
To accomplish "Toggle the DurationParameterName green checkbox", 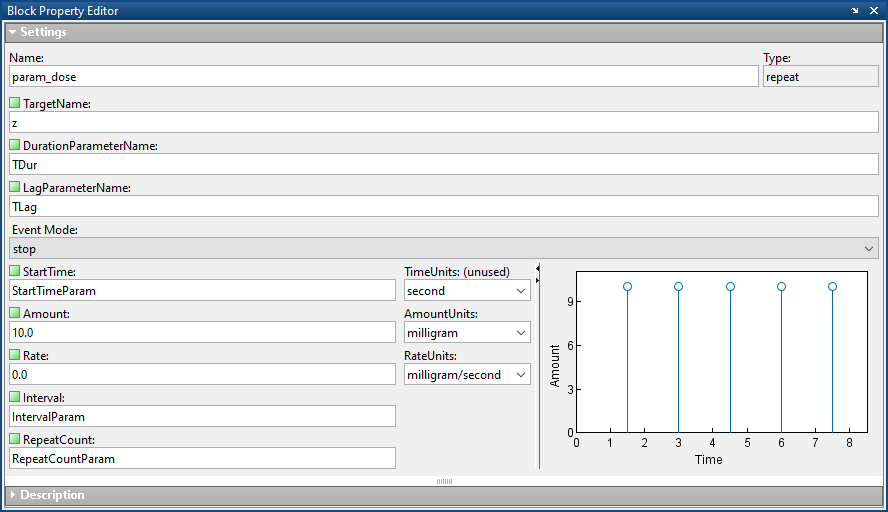I will point(15,145).
